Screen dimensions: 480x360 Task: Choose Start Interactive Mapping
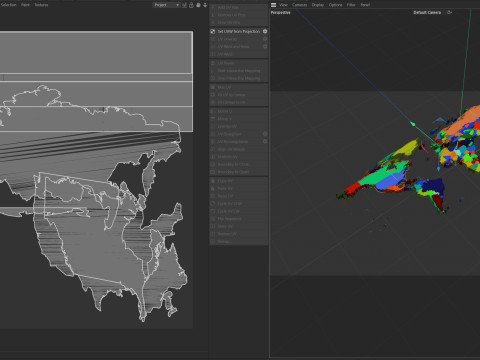(239, 71)
